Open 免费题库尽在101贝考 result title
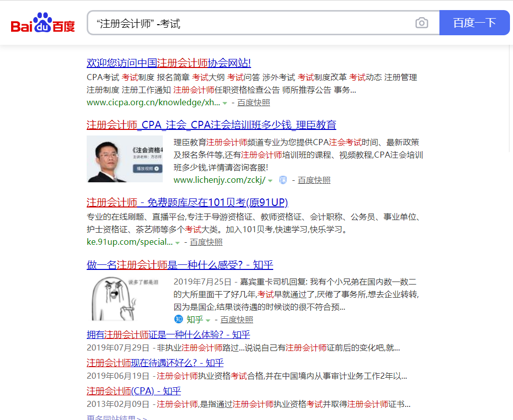513x420 pixels. tap(187, 202)
